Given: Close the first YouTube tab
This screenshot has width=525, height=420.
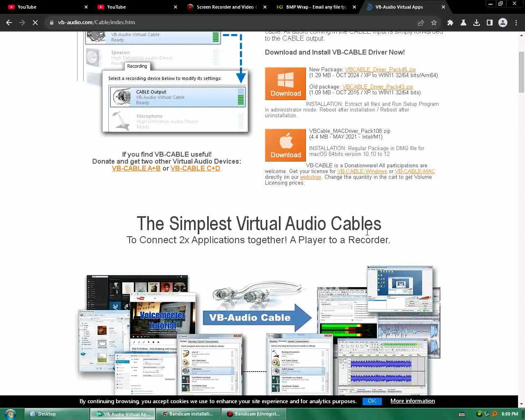Looking at the screenshot, I should click(86, 7).
